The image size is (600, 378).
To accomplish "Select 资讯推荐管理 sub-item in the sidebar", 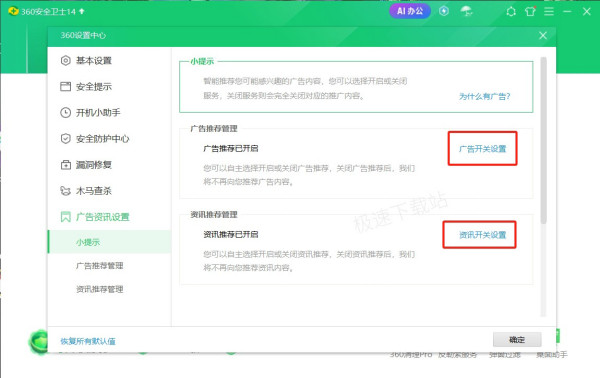I will pyautogui.click(x=99, y=289).
